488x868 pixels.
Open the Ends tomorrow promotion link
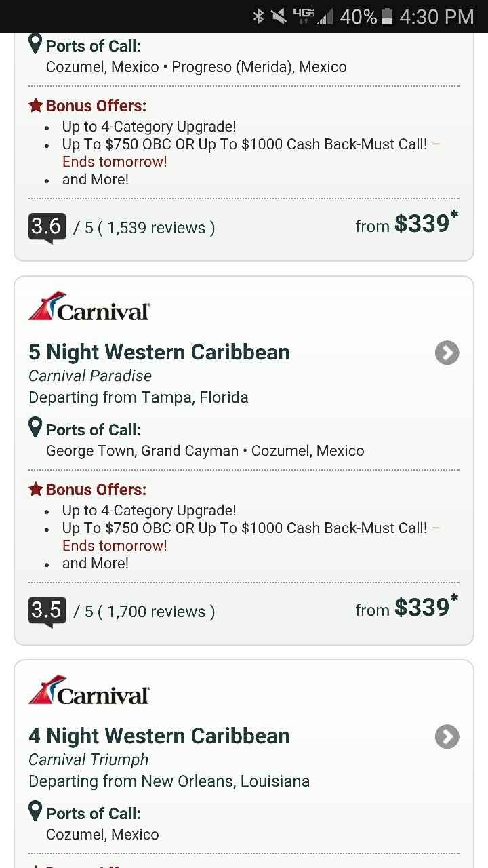[113, 545]
